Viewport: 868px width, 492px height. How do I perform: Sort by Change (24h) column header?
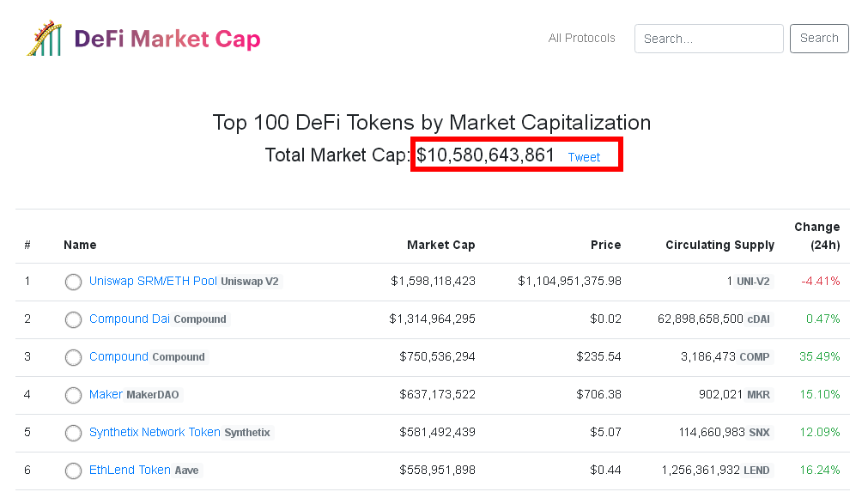click(x=817, y=236)
